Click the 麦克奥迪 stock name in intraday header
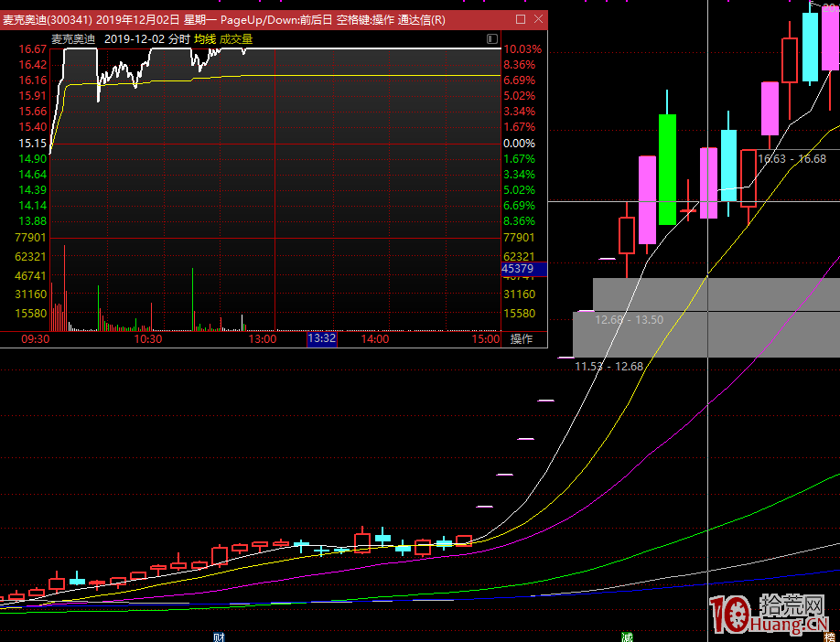Viewport: 840px width, 642px height. pyautogui.click(x=73, y=39)
